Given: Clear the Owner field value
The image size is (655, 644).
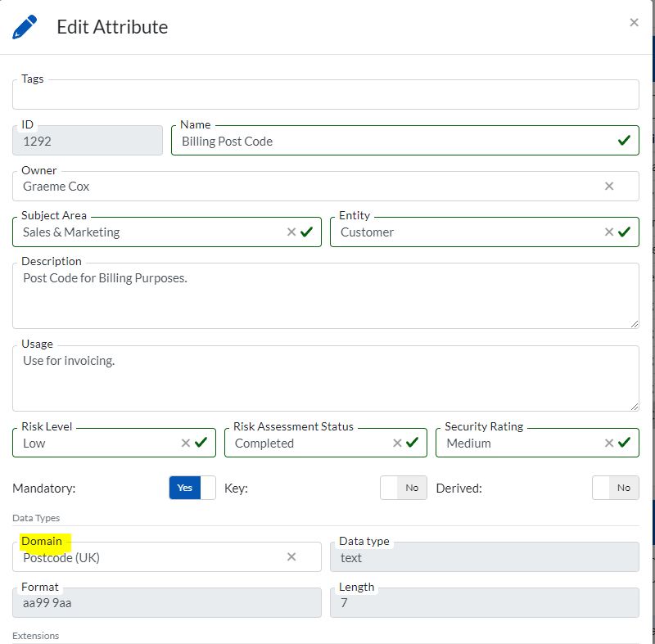Looking at the screenshot, I should click(x=609, y=187).
